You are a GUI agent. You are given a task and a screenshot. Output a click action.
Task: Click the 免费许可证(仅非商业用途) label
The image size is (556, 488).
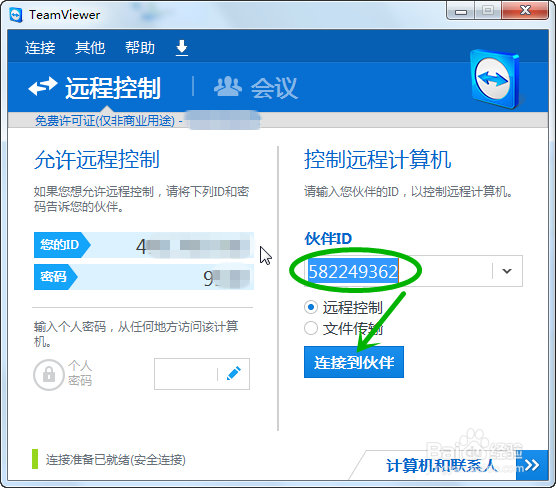tap(105, 121)
